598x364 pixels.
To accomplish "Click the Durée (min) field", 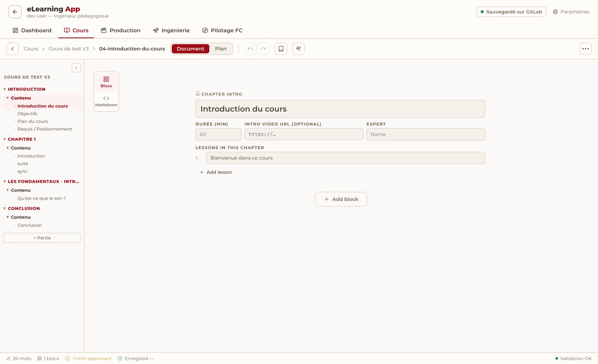I will coord(218,134).
